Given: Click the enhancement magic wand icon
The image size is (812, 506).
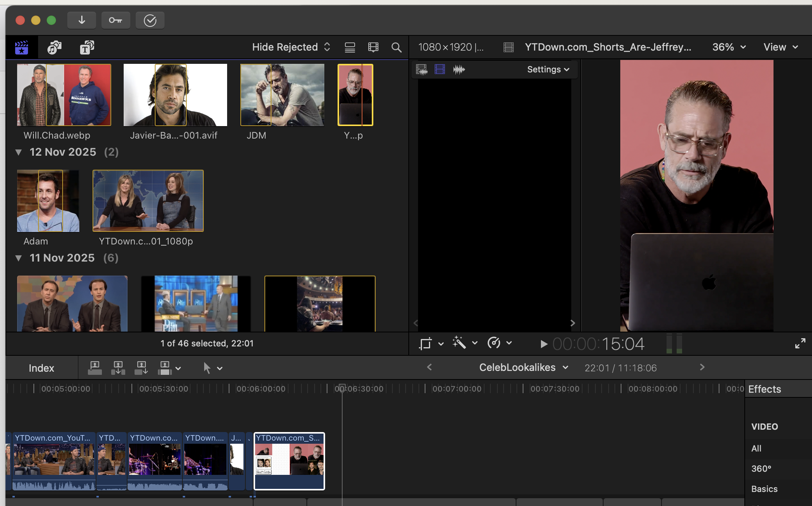Looking at the screenshot, I should [x=459, y=343].
